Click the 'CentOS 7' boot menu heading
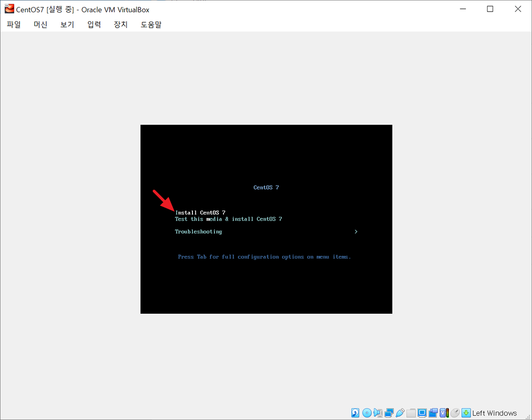 (266, 187)
